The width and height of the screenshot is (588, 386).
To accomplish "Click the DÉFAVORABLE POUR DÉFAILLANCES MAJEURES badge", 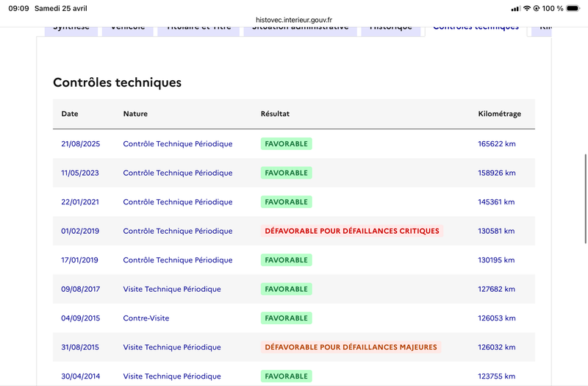I will click(351, 347).
